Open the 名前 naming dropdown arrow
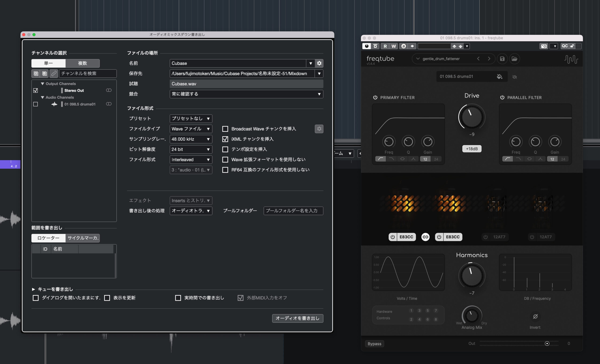The image size is (600, 364). tap(311, 63)
